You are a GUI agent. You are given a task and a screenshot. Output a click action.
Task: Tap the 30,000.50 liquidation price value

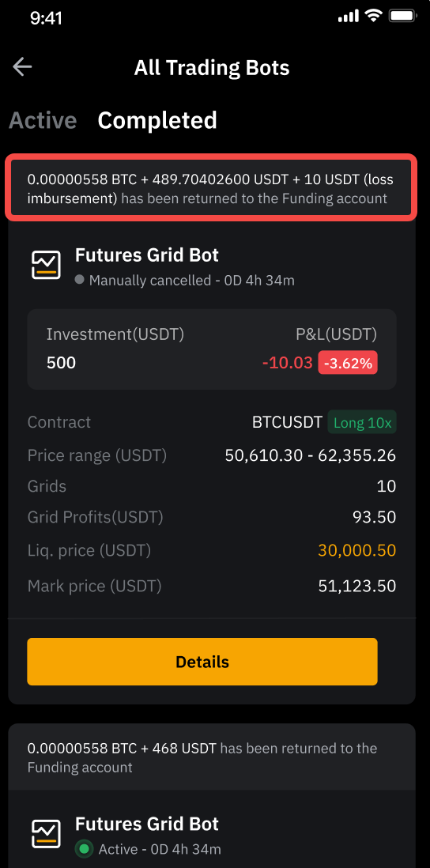pyautogui.click(x=357, y=550)
